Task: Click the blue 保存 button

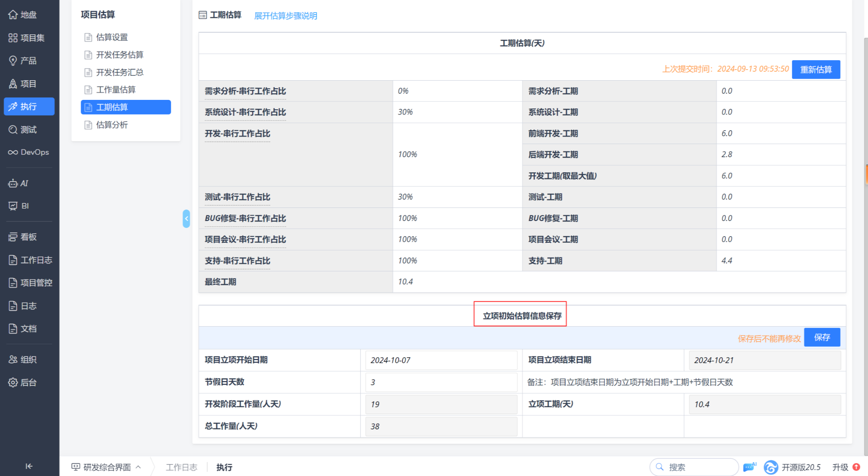Action: (x=822, y=337)
